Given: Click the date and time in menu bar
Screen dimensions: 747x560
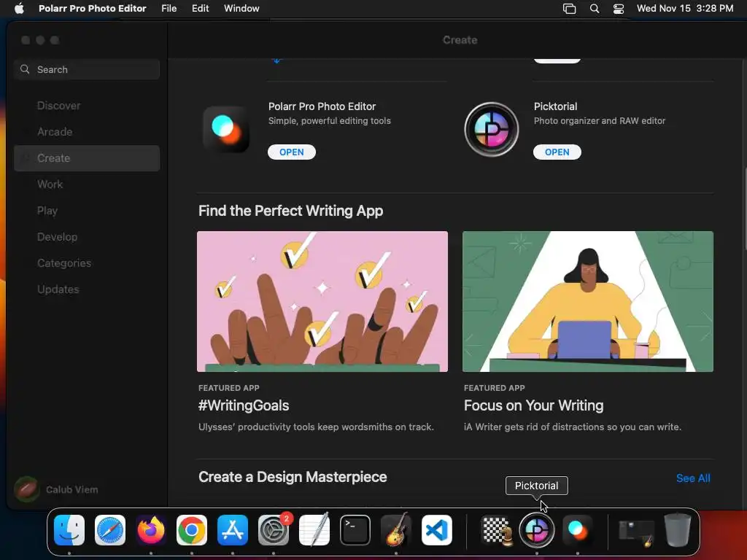Looking at the screenshot, I should pyautogui.click(x=685, y=8).
